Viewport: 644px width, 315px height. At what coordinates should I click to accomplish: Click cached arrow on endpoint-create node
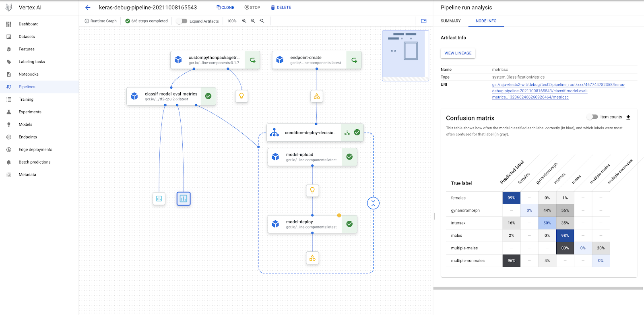pyautogui.click(x=354, y=60)
